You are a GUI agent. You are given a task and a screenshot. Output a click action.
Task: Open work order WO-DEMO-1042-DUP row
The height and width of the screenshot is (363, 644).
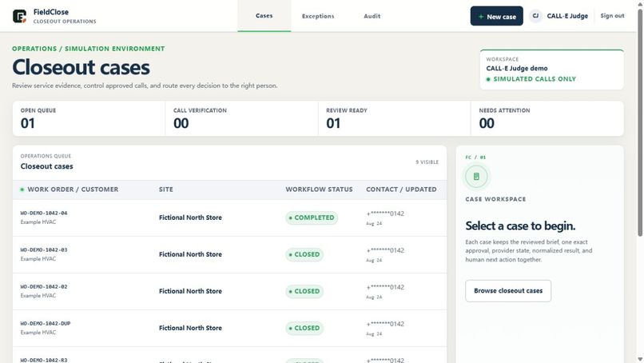pyautogui.click(x=229, y=328)
